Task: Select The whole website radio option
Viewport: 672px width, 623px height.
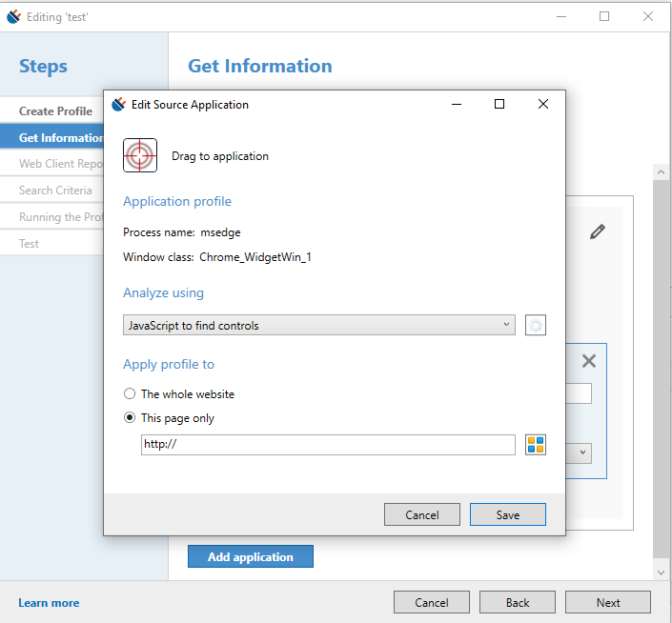Action: (x=130, y=393)
